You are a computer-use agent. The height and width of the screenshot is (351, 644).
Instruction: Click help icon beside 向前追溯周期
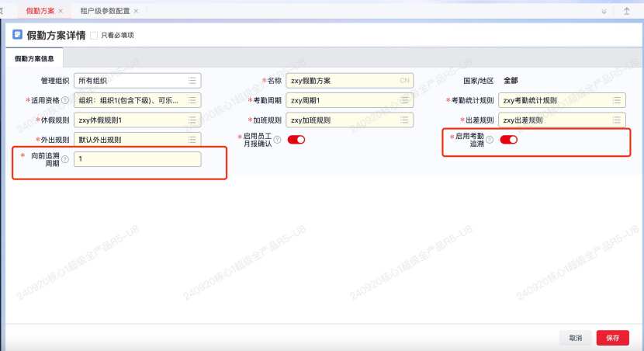coord(64,159)
